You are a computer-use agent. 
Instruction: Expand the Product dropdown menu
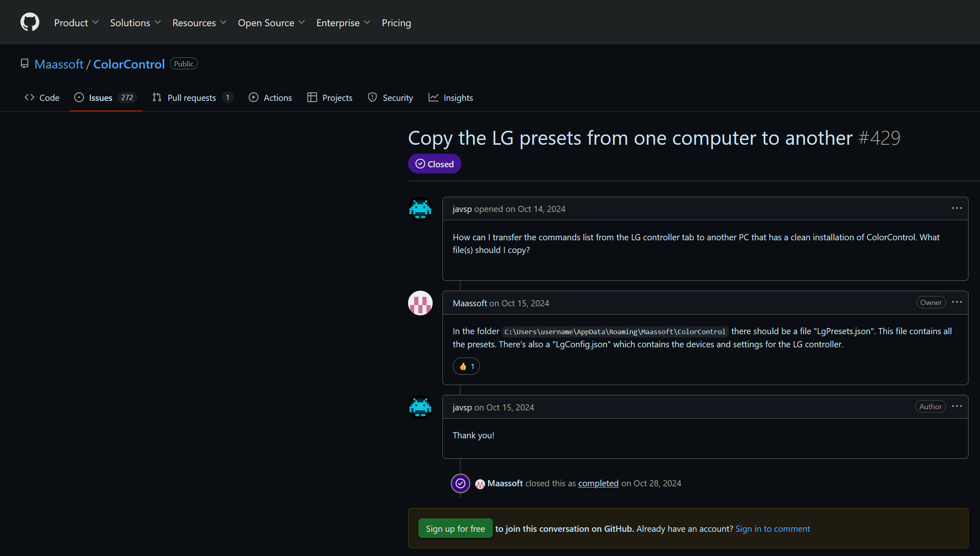76,23
